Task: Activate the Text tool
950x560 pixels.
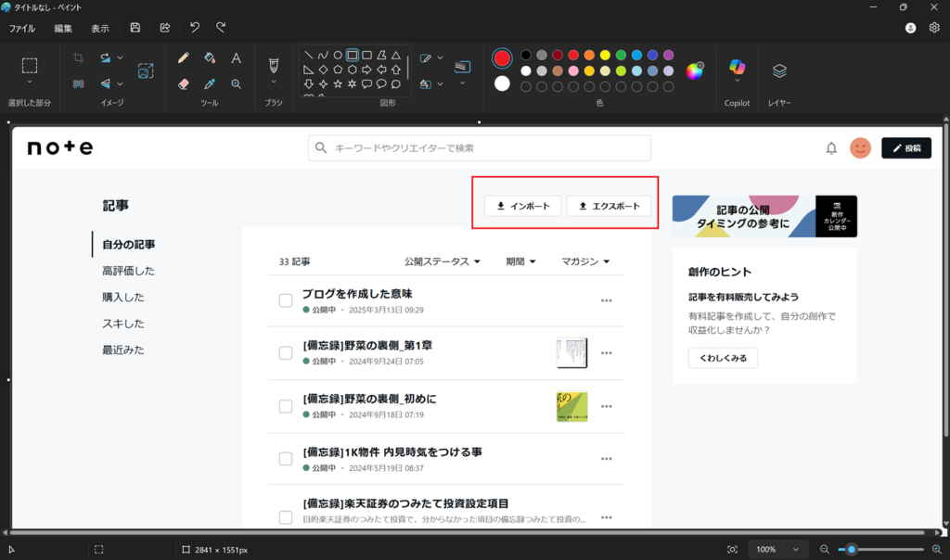Action: (237, 58)
